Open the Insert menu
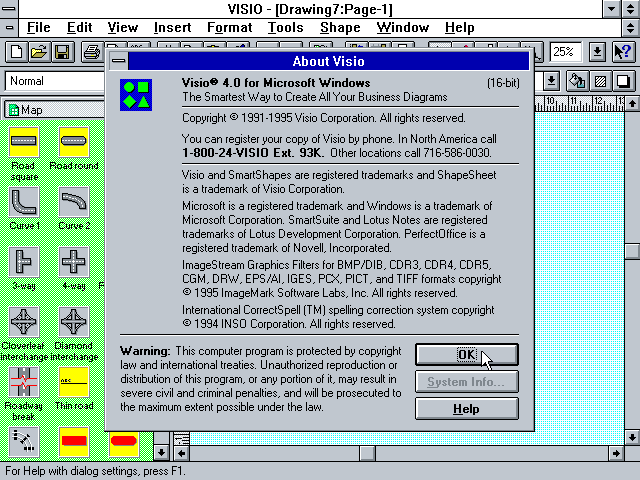The height and width of the screenshot is (480, 640). click(172, 28)
